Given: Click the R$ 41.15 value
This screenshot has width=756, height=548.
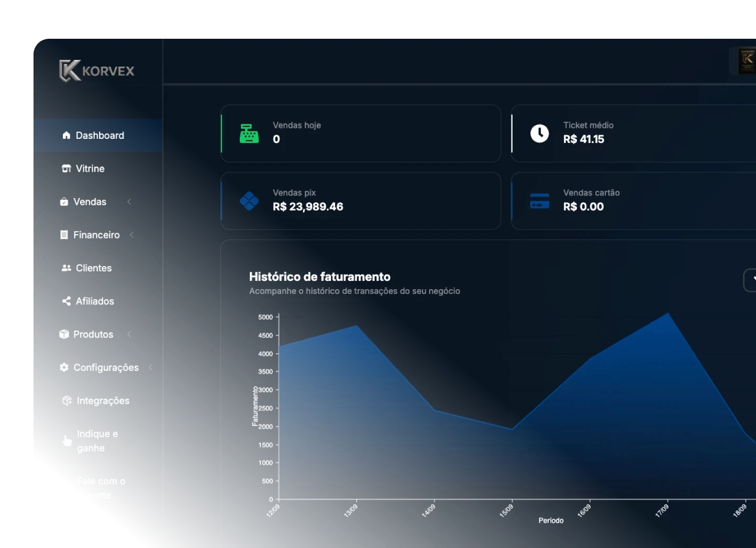Looking at the screenshot, I should pos(584,139).
